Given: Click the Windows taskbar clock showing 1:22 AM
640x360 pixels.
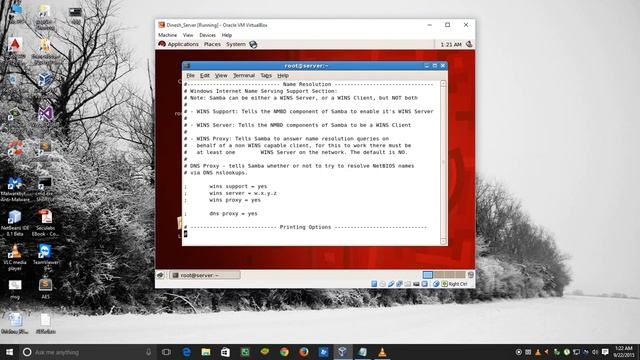Looking at the screenshot, I should (623, 352).
